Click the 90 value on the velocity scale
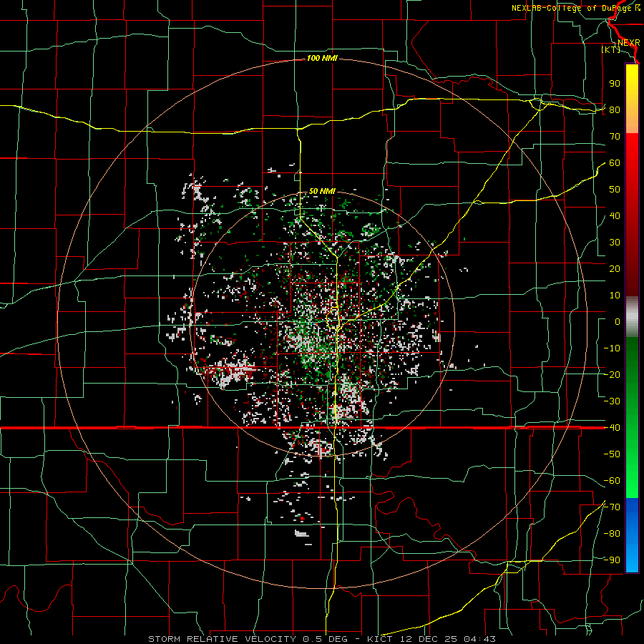This screenshot has width=644, height=644. point(615,83)
